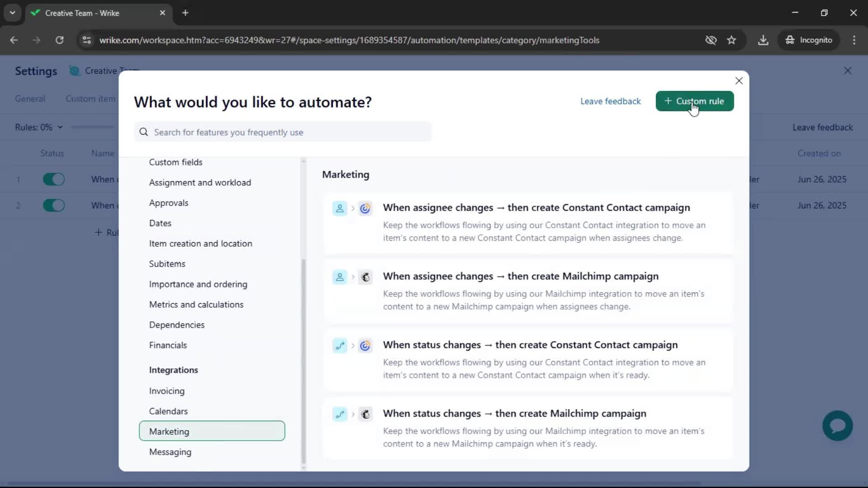The image size is (868, 488).
Task: Select Assignment and workload category
Action: tap(200, 183)
